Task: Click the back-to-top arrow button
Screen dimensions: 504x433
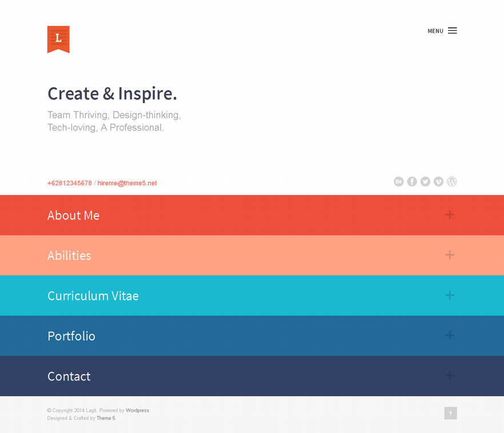Action: point(450,413)
